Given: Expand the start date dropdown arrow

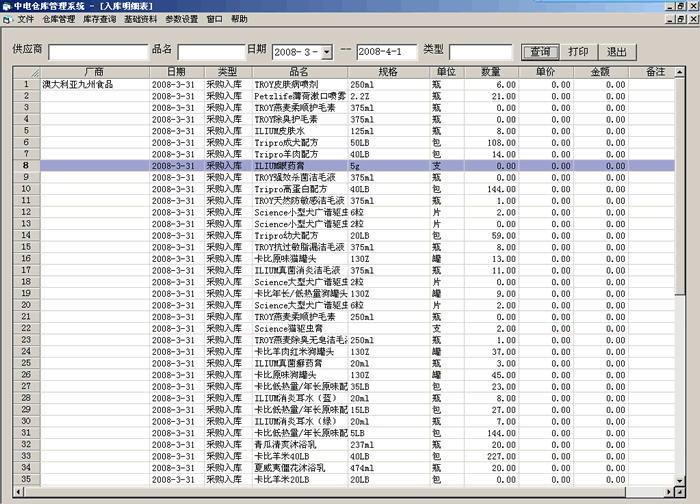Looking at the screenshot, I should [x=327, y=52].
